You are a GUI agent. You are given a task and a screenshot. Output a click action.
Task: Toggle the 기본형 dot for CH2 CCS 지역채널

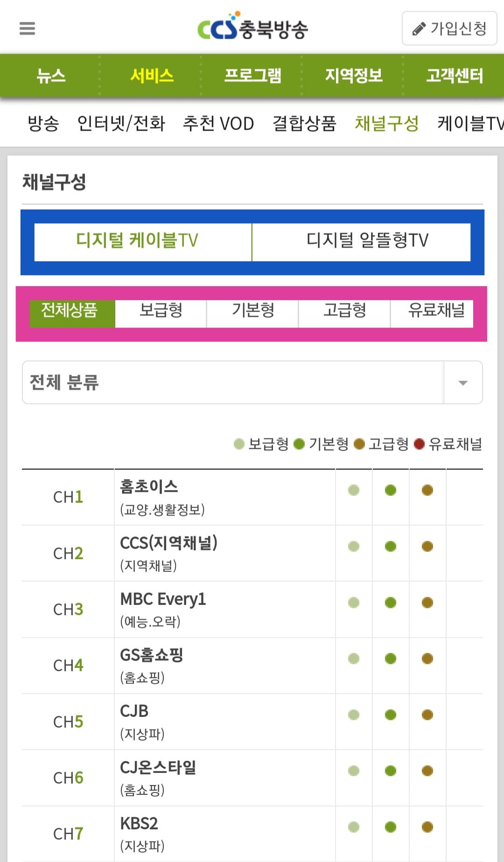(391, 545)
